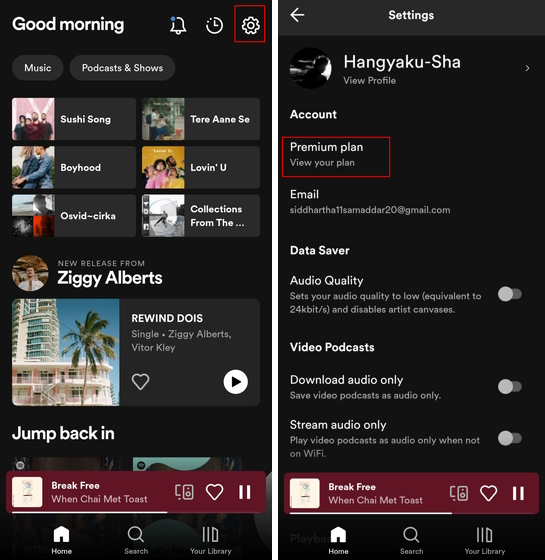Open recently played history clock icon
The width and height of the screenshot is (545, 560).
point(214,25)
